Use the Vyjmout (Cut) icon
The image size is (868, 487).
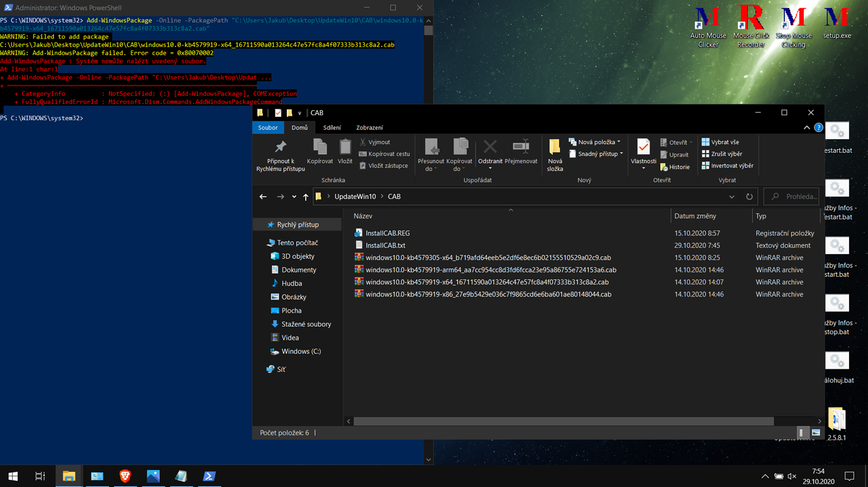(x=376, y=142)
